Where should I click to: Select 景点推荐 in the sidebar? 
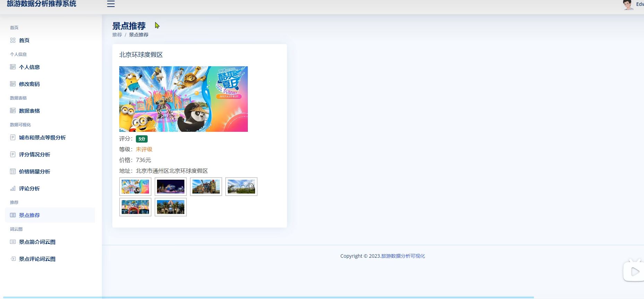coord(50,215)
